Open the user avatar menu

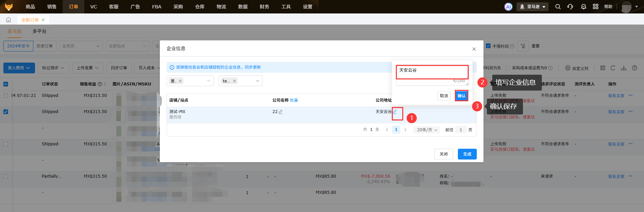point(629,7)
